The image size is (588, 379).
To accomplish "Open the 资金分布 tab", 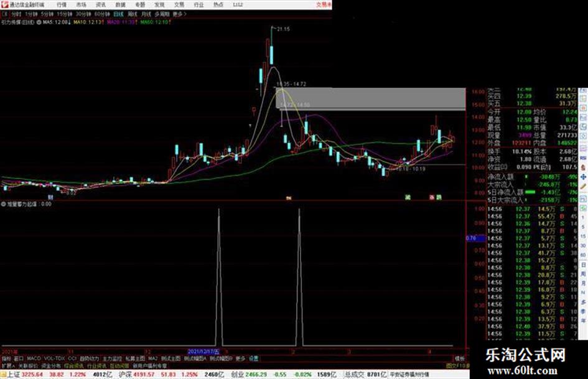I will pyautogui.click(x=50, y=365).
